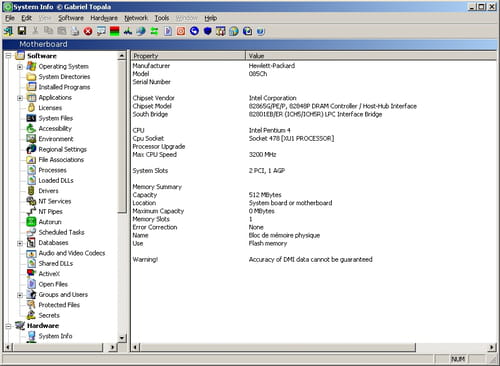Click the first toolbar icon left of save
Image resolution: width=500 pixels, height=366 pixels.
(x=8, y=31)
